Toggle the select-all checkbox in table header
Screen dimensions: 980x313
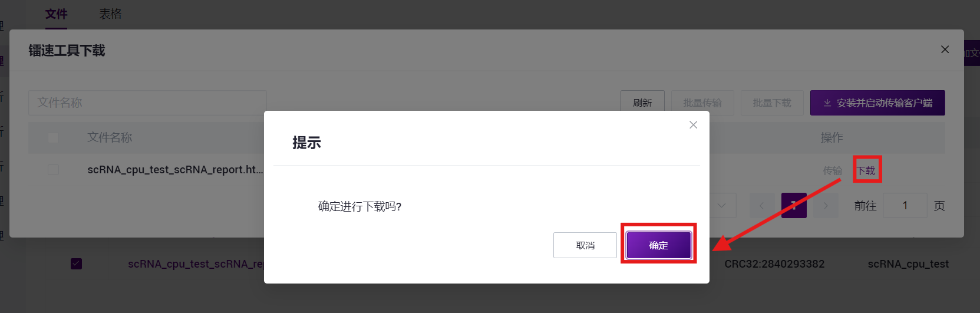click(x=54, y=137)
